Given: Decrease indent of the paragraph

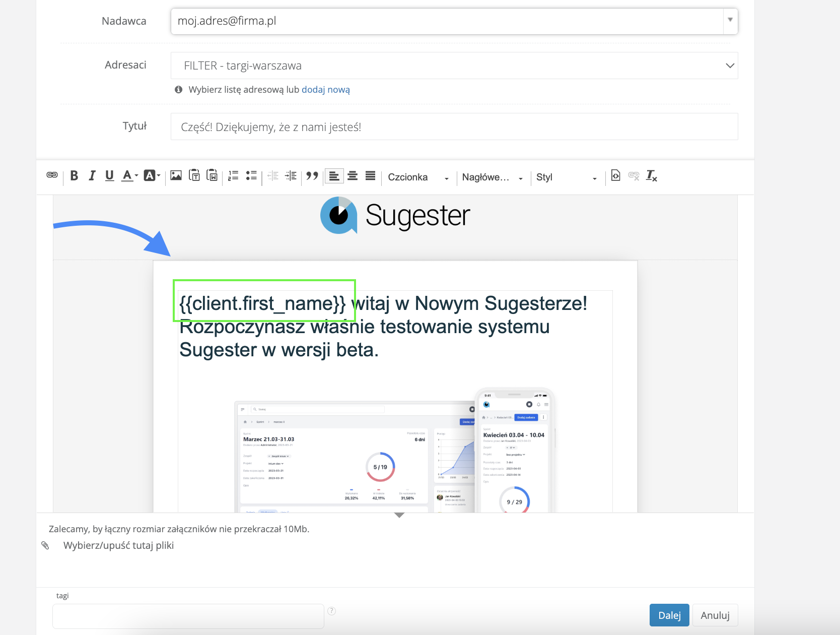Looking at the screenshot, I should point(273,175).
